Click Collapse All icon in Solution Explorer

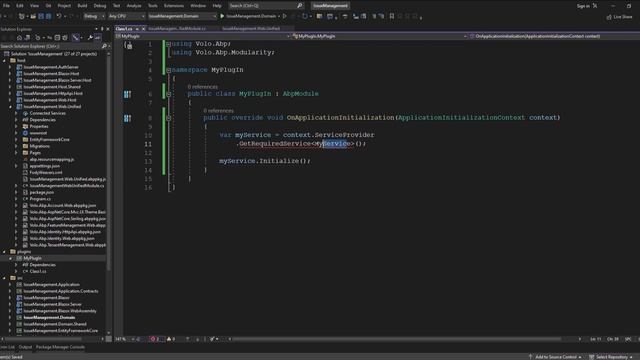click(x=57, y=38)
